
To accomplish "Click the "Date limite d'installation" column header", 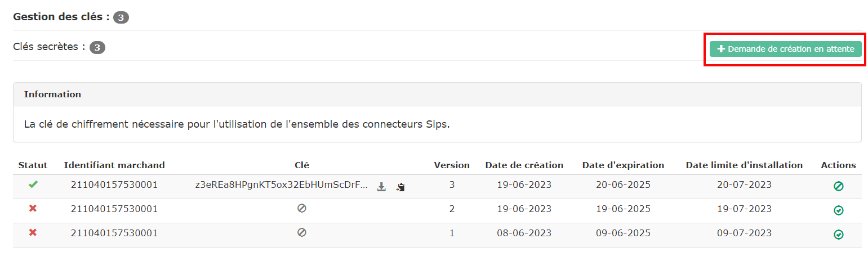I will (744, 165).
